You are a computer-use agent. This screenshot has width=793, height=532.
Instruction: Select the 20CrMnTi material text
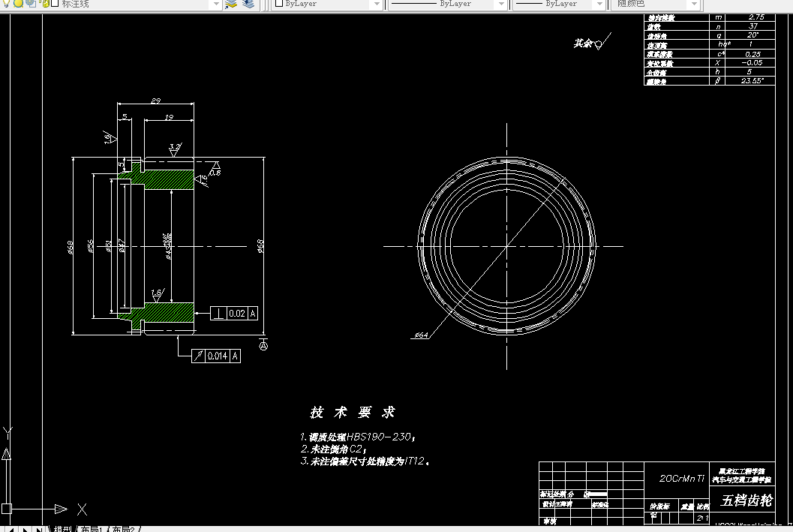pyautogui.click(x=681, y=478)
